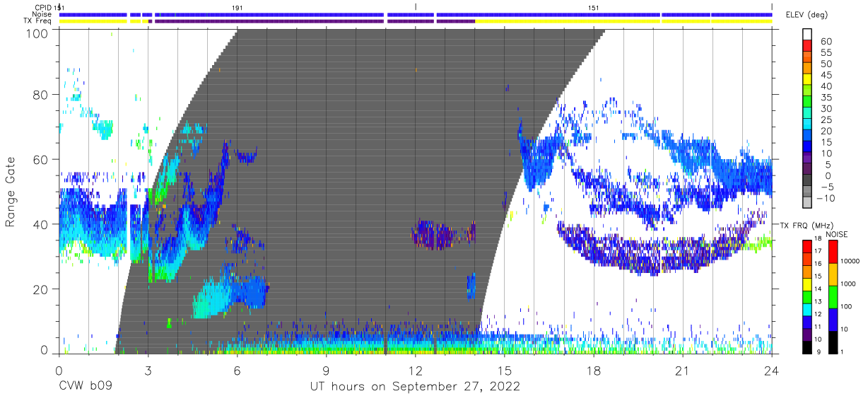Click the purple echo patch between 12 and 14 UT
The height and width of the screenshot is (401, 868).
(444, 234)
